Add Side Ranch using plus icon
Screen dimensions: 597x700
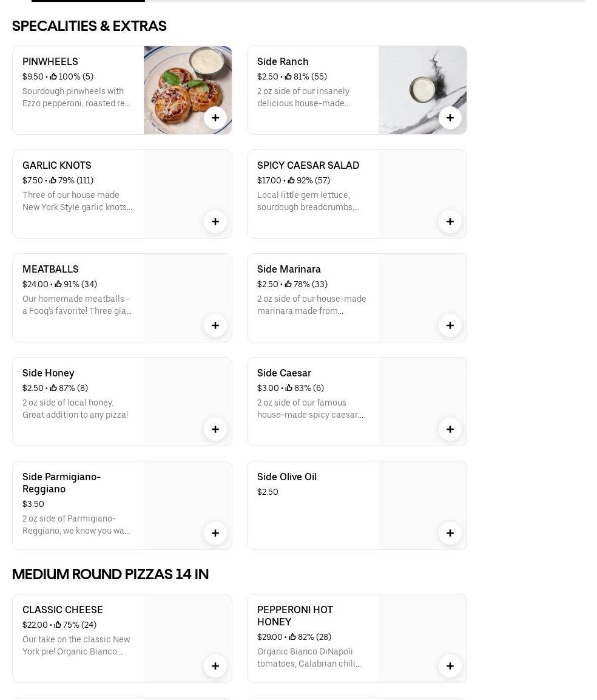[450, 118]
